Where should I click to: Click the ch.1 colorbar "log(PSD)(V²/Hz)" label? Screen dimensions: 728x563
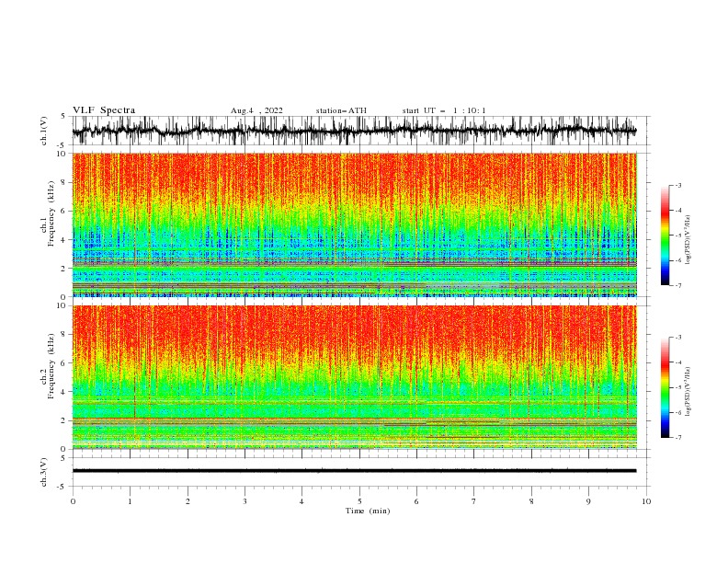(x=688, y=240)
